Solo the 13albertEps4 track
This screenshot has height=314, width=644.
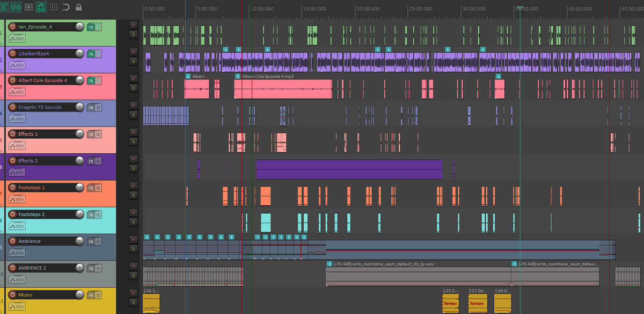coord(133,61)
